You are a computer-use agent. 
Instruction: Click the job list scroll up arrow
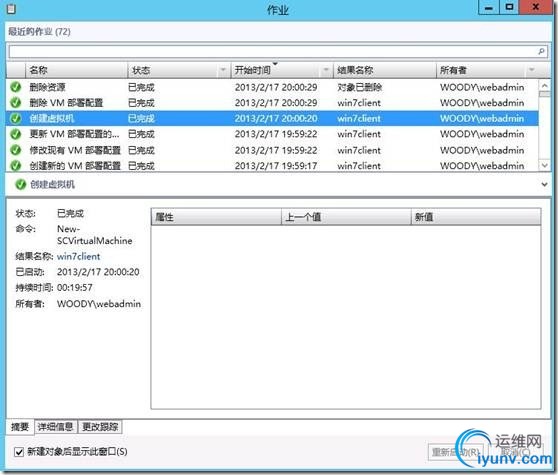[544, 86]
